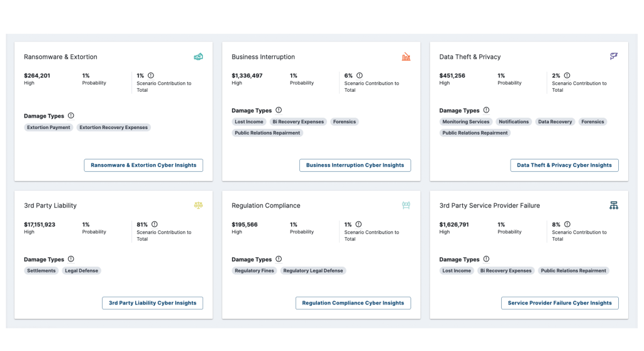Open Ransomware & Extortion Cyber Insights
The image size is (644, 351).
coord(143,165)
